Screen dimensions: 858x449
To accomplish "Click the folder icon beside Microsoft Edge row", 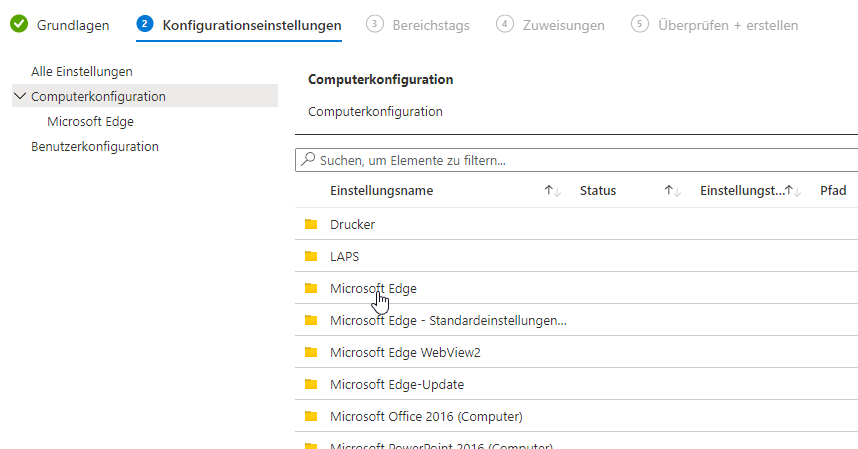I will 311,288.
